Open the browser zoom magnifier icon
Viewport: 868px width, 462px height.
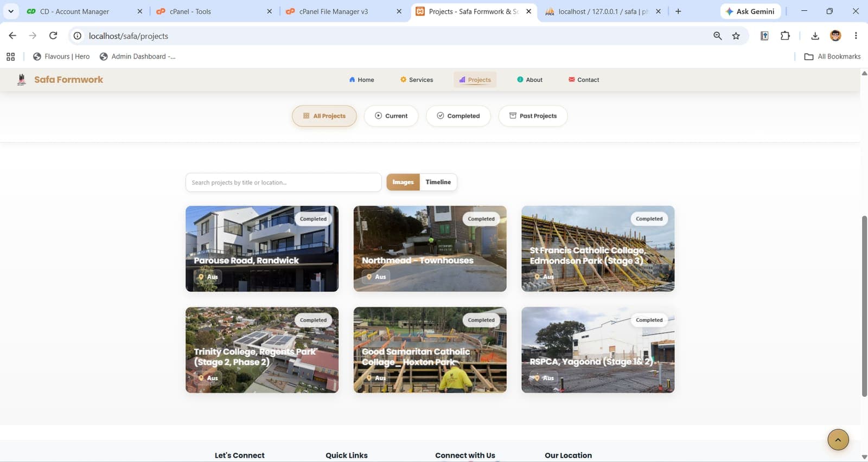tap(718, 36)
